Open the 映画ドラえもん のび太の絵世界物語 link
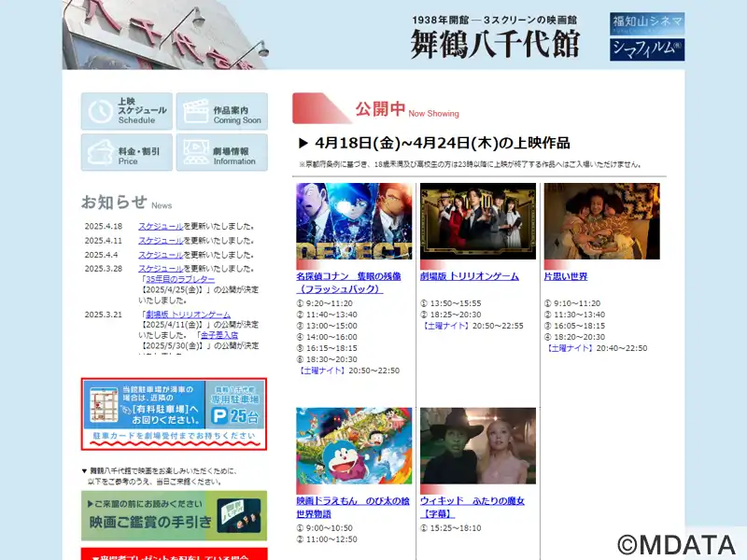 click(x=353, y=507)
